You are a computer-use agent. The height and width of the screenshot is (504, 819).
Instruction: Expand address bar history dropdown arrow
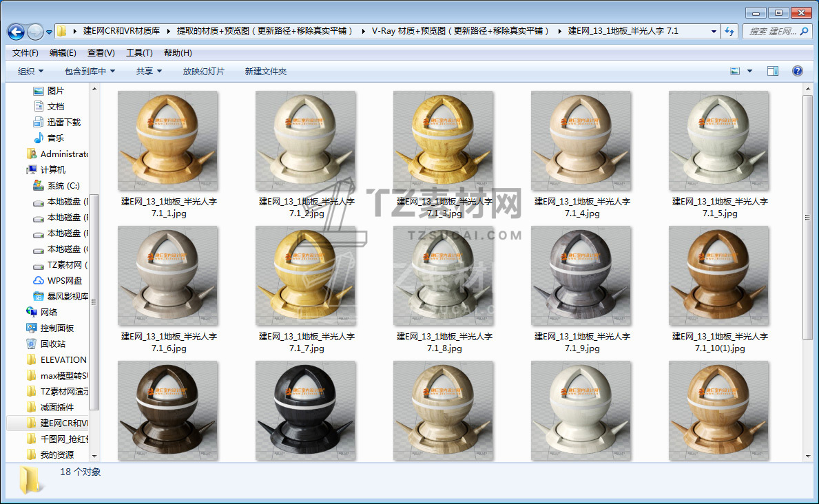pos(714,32)
